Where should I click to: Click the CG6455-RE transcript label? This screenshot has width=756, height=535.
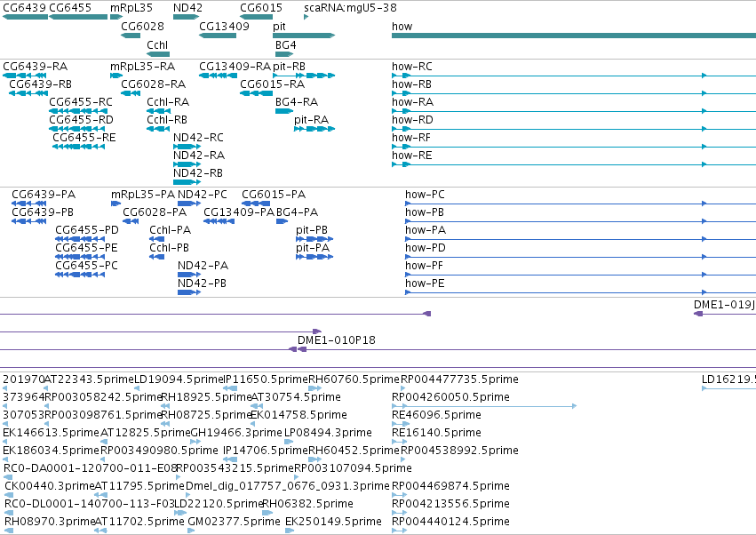84,138
